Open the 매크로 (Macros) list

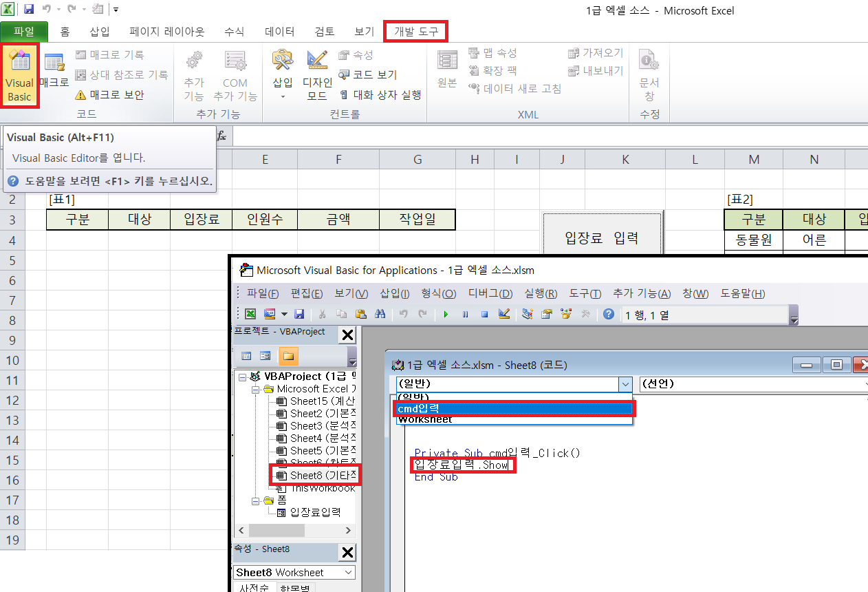pyautogui.click(x=54, y=72)
